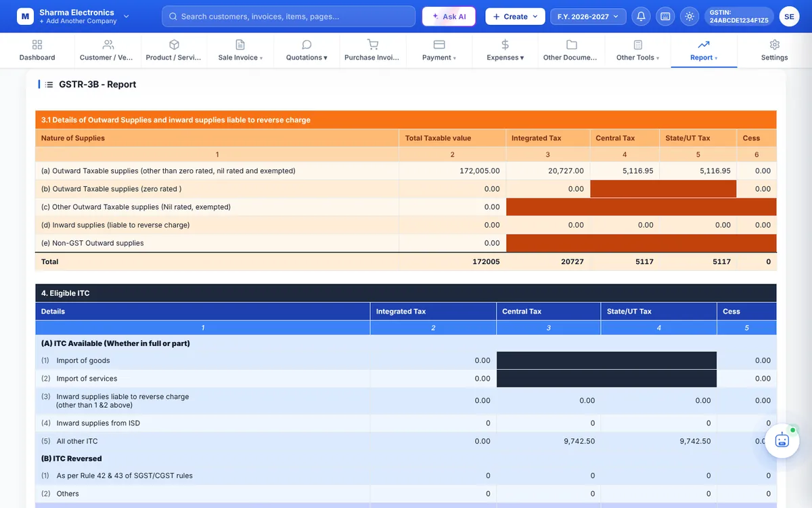Screen dimensions: 812x508
Task: Click the (B) ITC Reversed heading
Action: tap(71, 459)
